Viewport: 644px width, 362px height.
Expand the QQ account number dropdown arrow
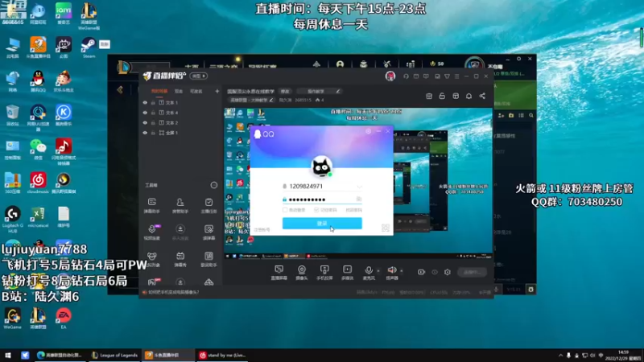(359, 187)
